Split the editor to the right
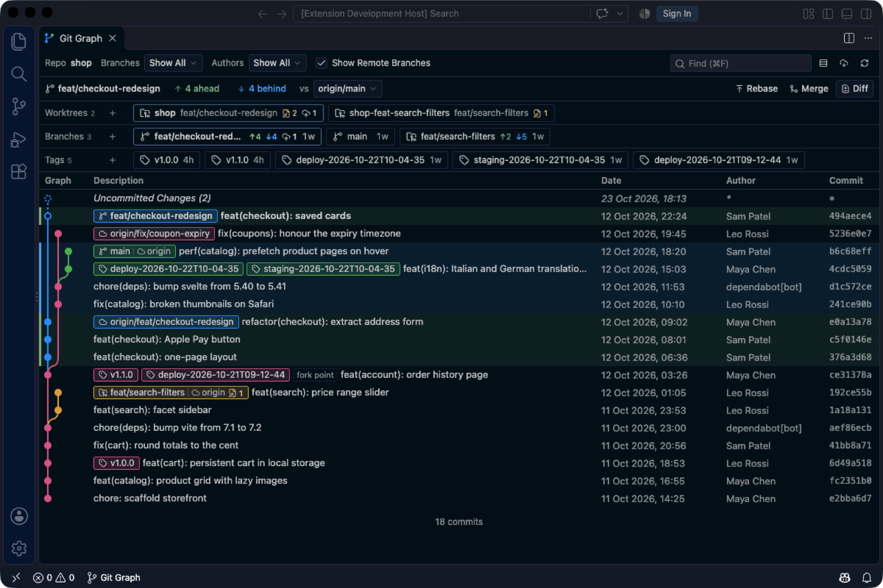The height and width of the screenshot is (588, 883). 849,38
